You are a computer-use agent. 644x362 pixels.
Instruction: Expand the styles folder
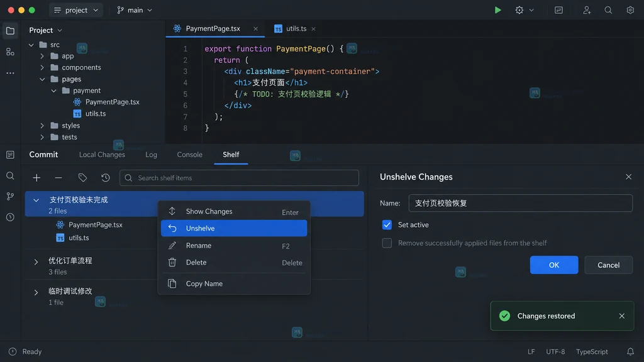[x=42, y=126]
